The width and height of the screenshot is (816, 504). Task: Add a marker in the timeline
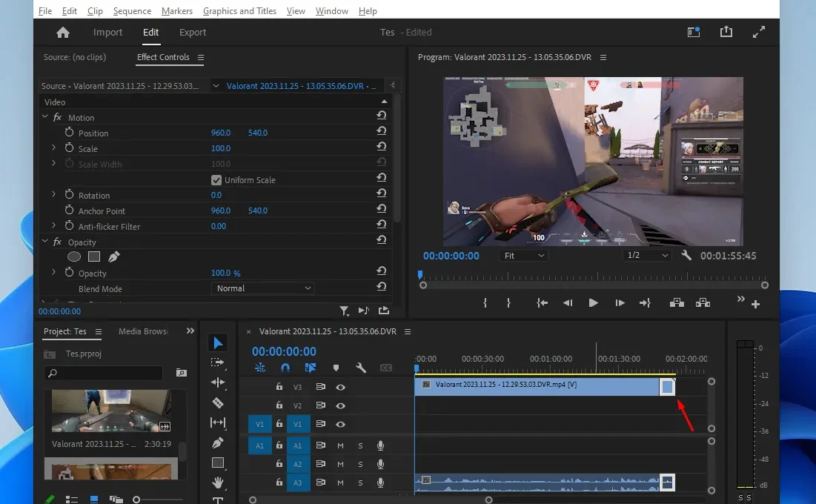336,368
